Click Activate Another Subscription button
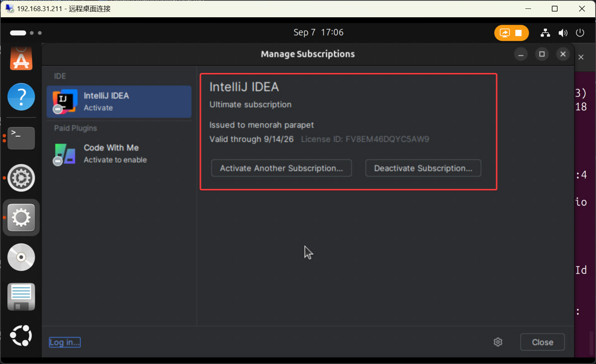 [281, 168]
